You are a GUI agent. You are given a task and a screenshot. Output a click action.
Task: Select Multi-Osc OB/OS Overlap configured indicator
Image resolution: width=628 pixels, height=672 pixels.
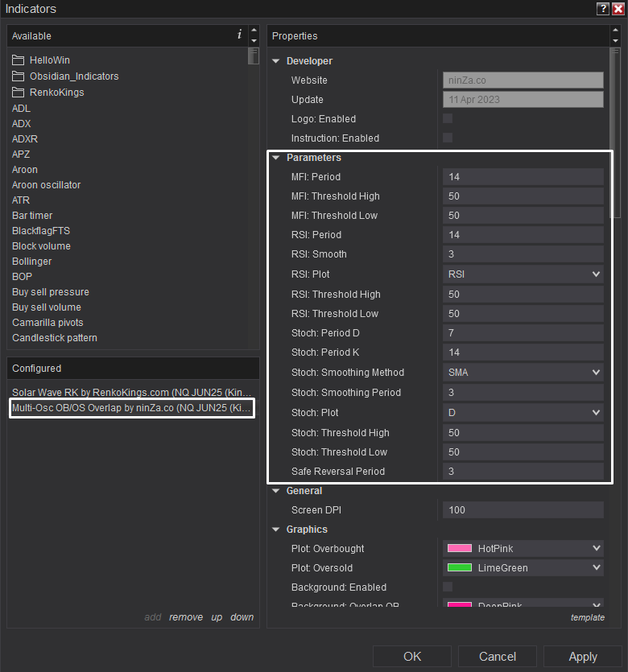(x=131, y=407)
